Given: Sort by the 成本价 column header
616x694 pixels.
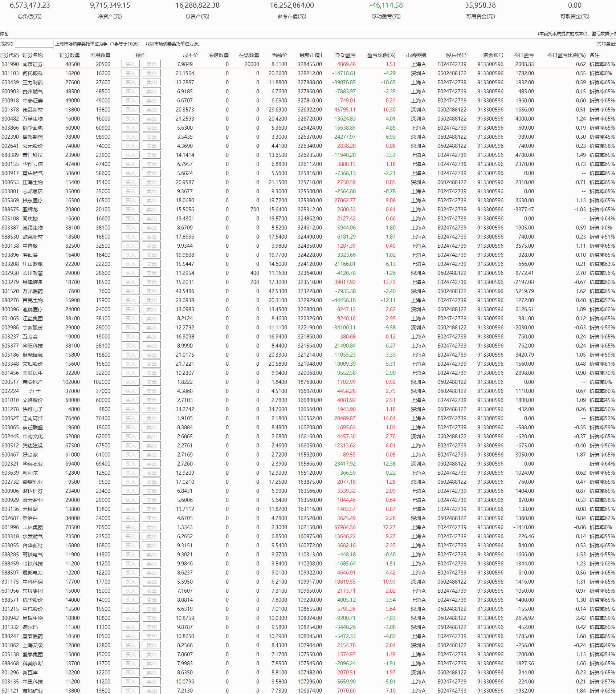Looking at the screenshot, I should coord(191,55).
